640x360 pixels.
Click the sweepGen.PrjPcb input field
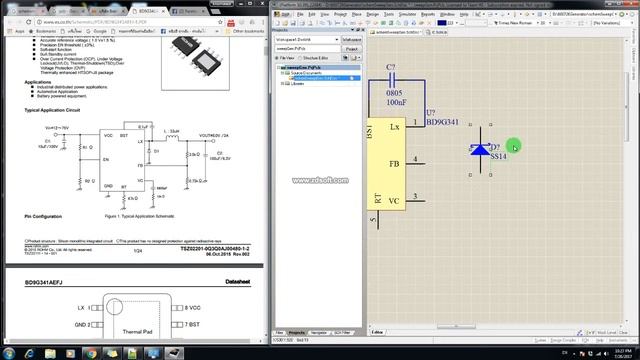coord(307,49)
